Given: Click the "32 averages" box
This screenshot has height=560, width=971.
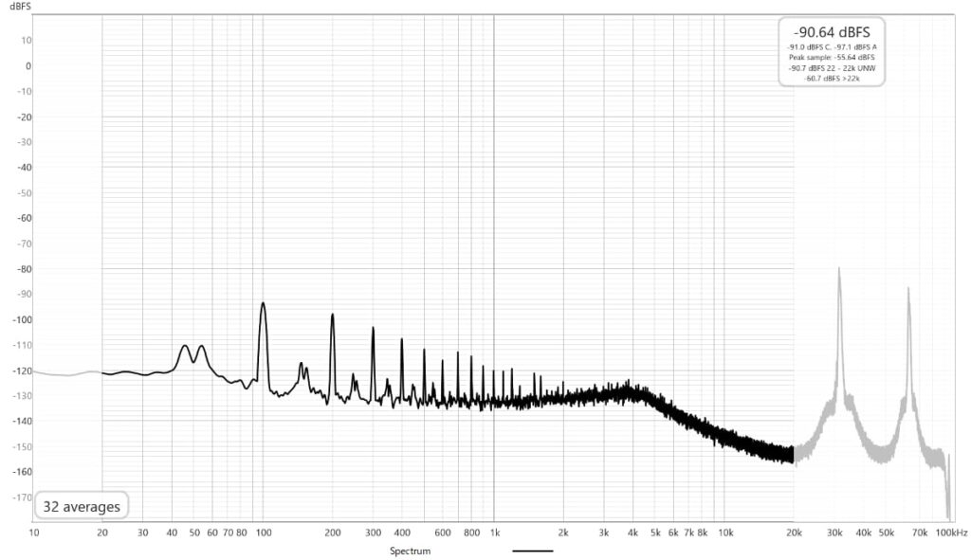Looking at the screenshot, I should click(82, 507).
